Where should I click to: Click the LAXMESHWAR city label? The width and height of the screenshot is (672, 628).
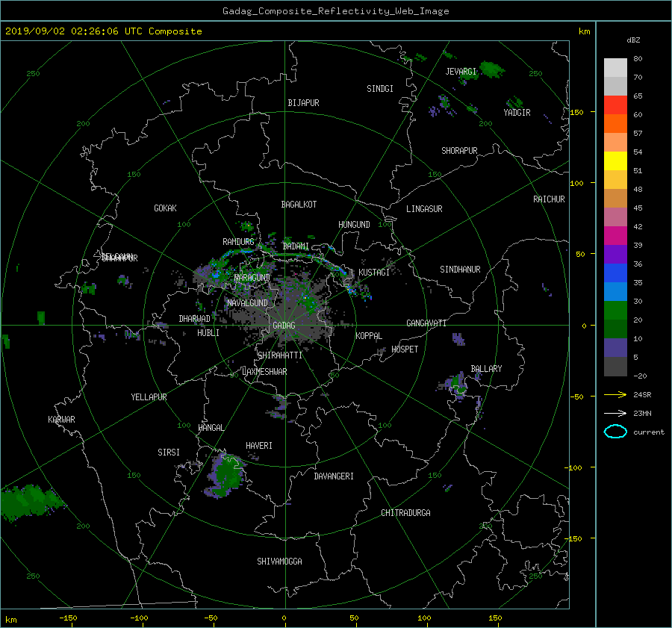(x=264, y=372)
